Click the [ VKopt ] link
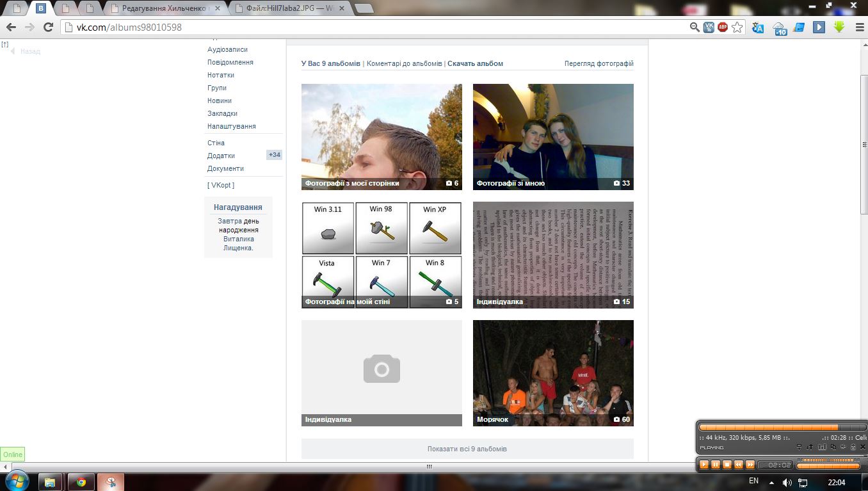 click(221, 185)
